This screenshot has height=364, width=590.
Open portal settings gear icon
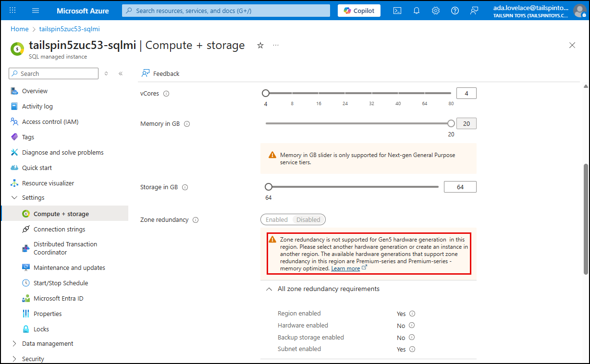436,11
